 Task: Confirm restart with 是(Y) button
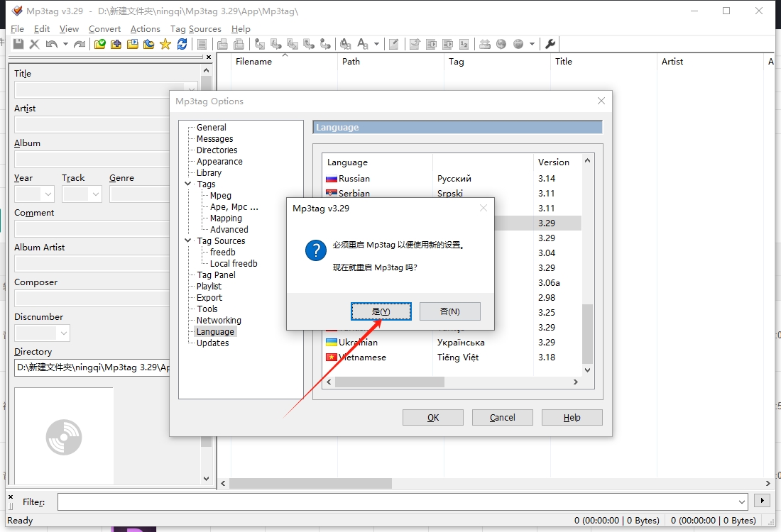381,311
